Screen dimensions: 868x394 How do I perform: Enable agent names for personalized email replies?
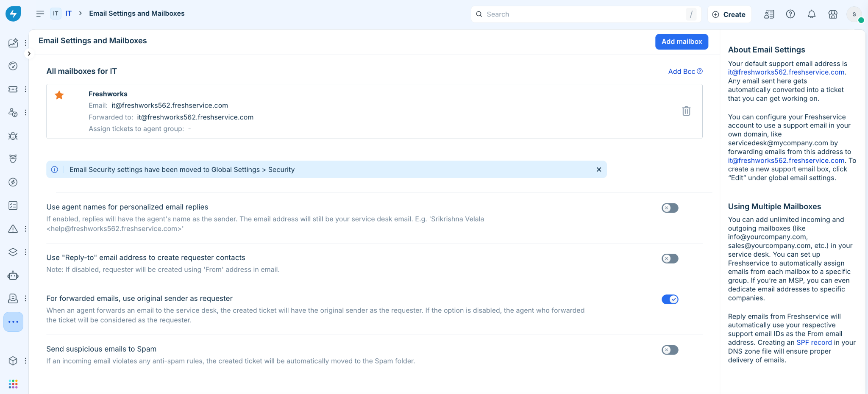point(670,208)
